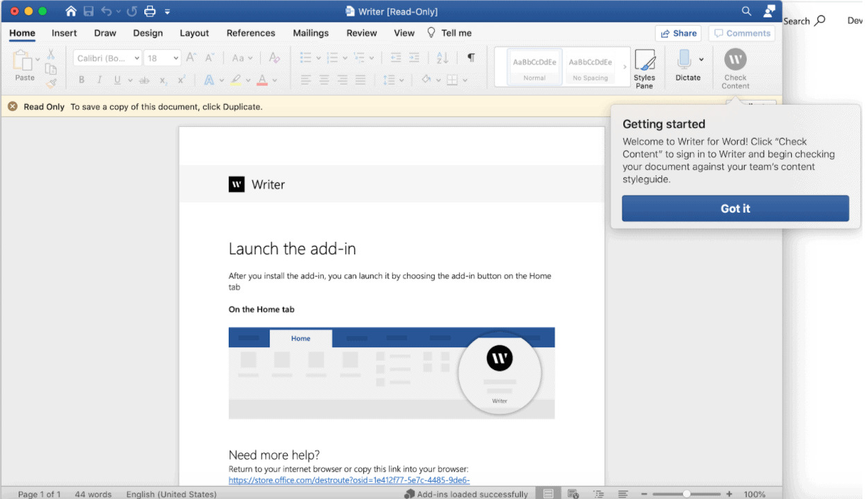Click the account feedback icon in title bar

pos(769,11)
